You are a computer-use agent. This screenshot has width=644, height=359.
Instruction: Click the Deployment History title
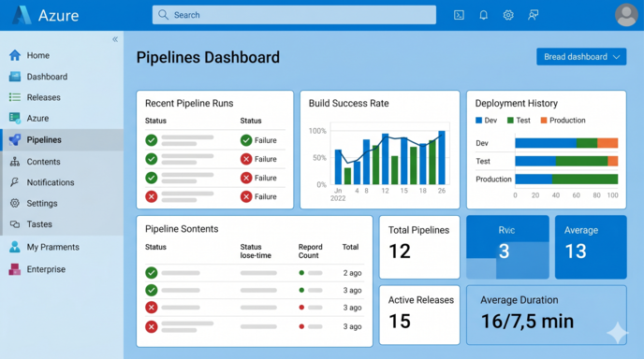tap(517, 104)
